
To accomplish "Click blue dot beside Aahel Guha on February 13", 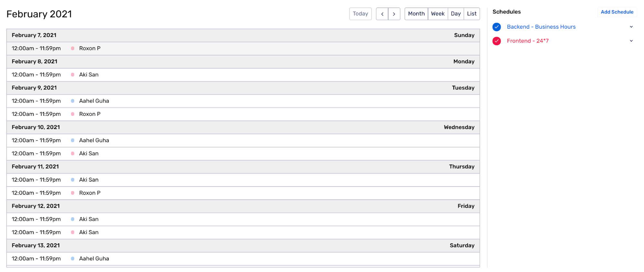I will pos(73,259).
